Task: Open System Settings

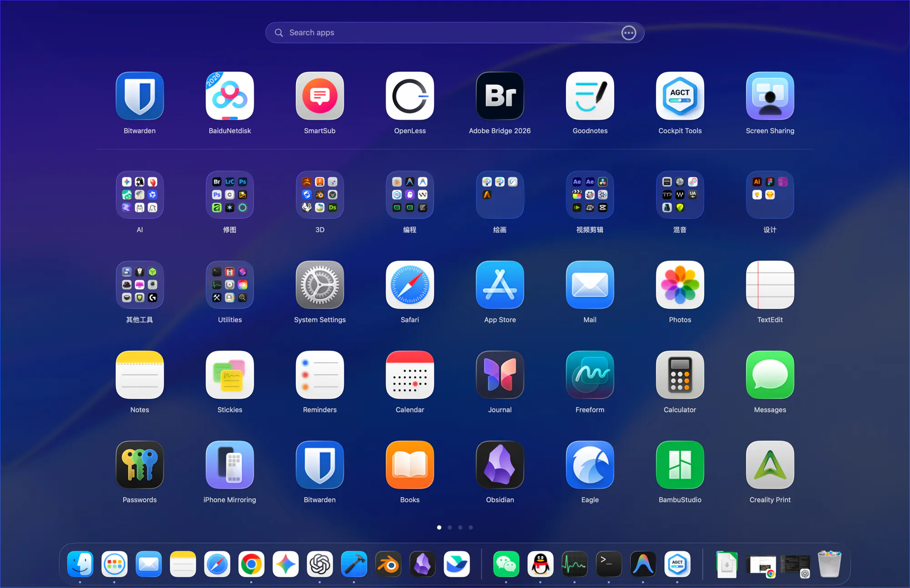Action: [x=320, y=285]
